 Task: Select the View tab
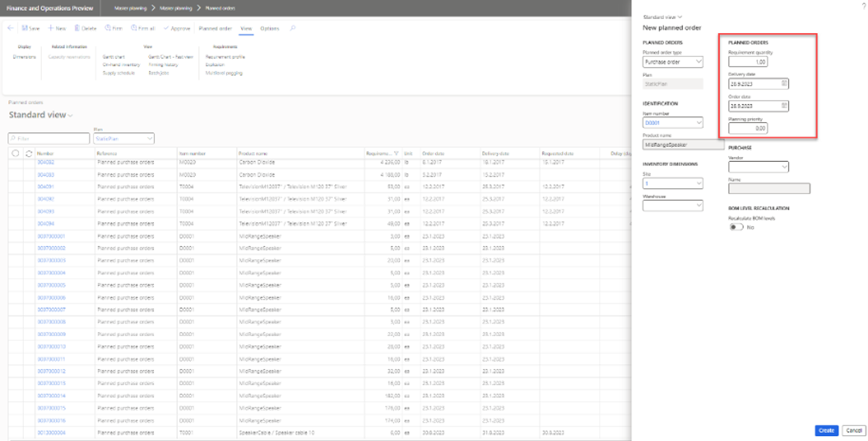tap(246, 28)
